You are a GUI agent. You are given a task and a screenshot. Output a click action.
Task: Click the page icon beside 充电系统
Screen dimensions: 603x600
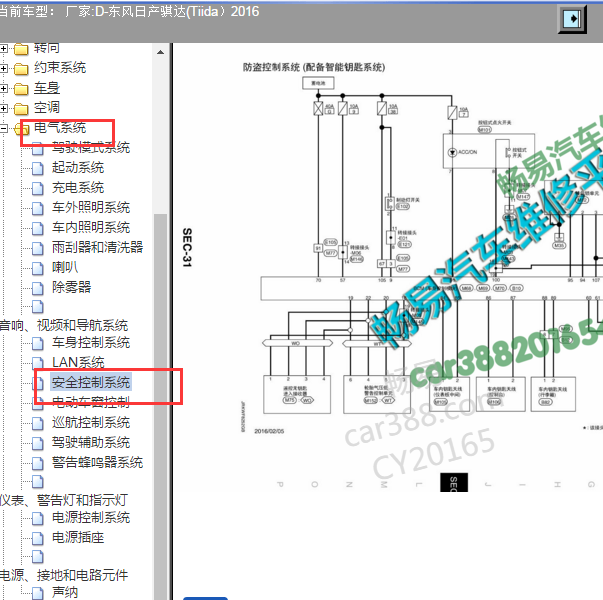pyautogui.click(x=38, y=188)
